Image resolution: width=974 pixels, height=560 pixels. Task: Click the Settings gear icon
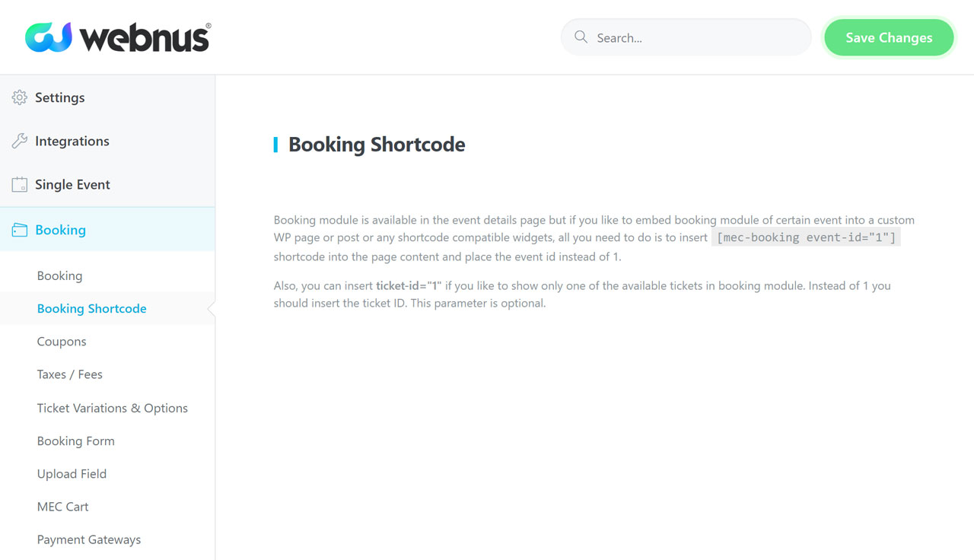click(19, 97)
